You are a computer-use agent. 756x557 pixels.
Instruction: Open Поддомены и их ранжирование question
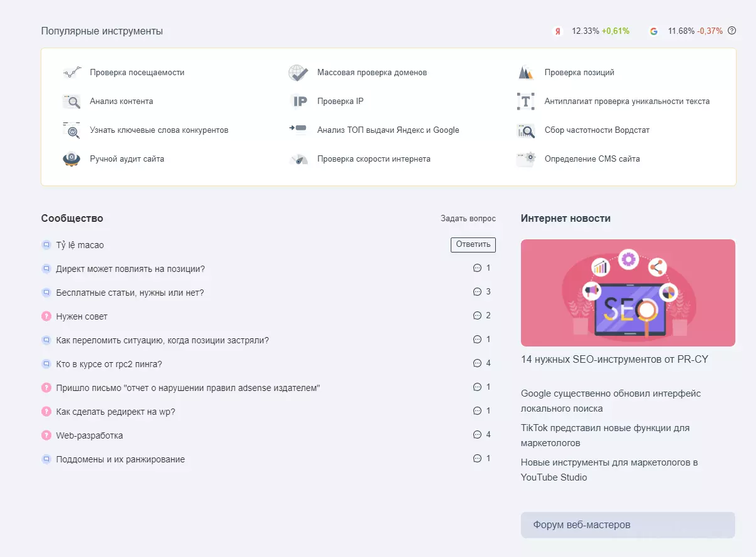[x=120, y=459]
